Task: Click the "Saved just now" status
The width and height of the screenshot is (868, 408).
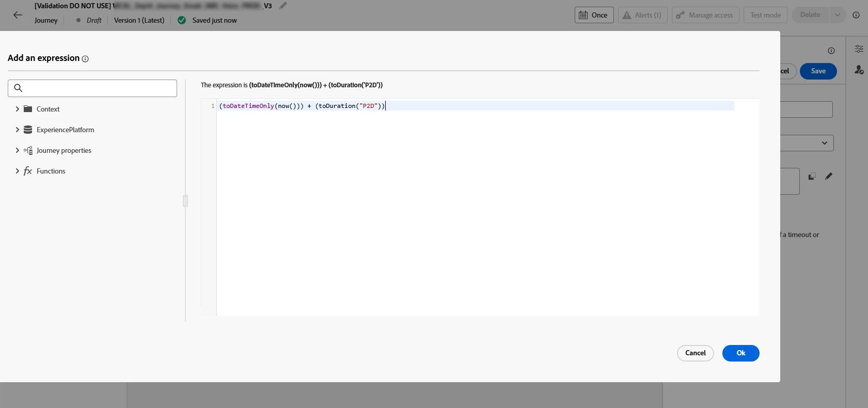Action: (214, 21)
